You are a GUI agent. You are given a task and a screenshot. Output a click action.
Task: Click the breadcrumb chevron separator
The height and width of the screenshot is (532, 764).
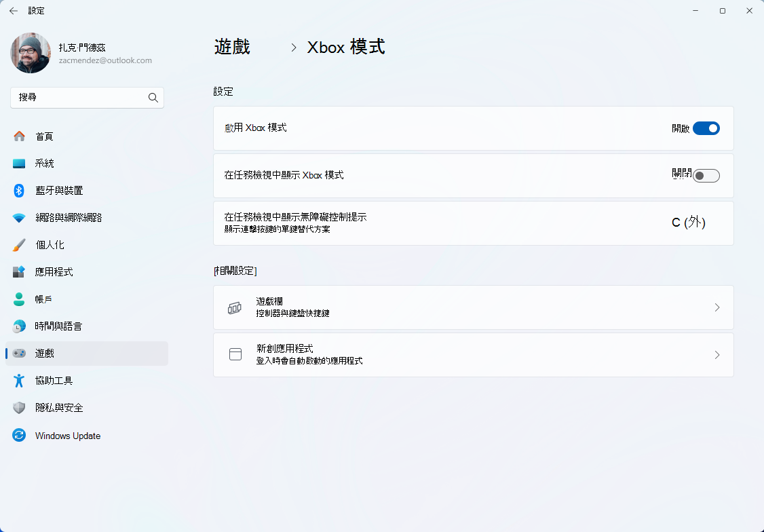pyautogui.click(x=293, y=47)
